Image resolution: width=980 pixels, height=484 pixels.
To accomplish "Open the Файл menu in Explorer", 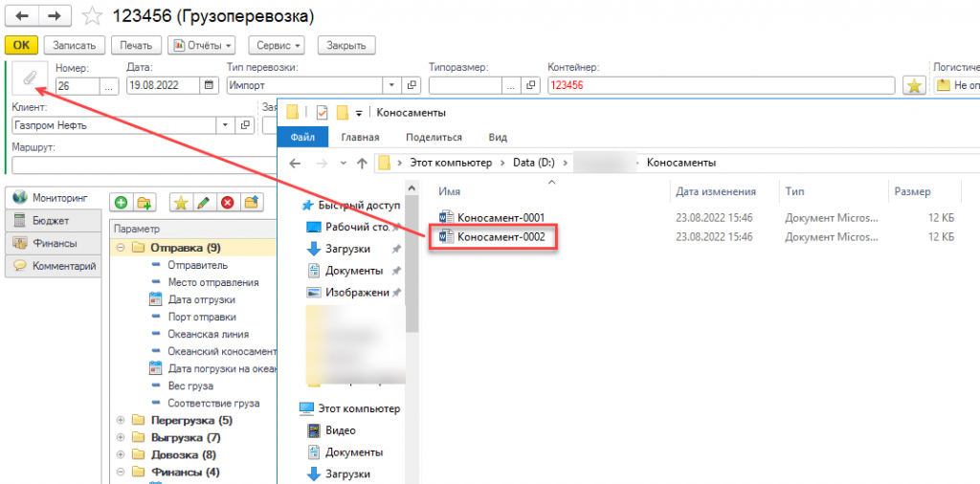I will coord(301,137).
